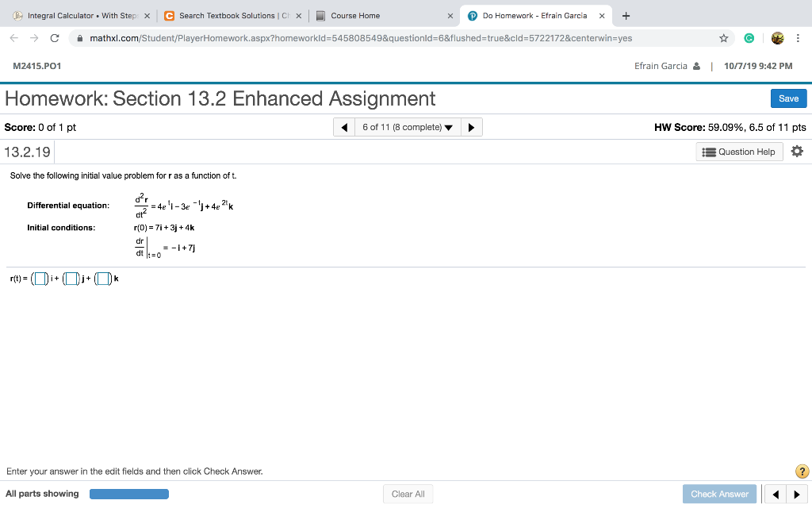Go back a question using the left arrow
The width and height of the screenshot is (812, 508).
(x=343, y=126)
